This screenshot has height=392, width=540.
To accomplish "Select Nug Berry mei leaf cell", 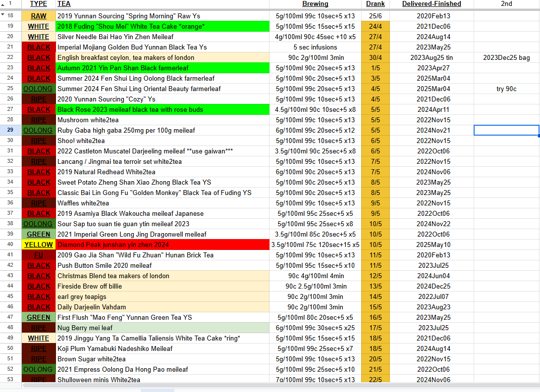I will [x=162, y=328].
